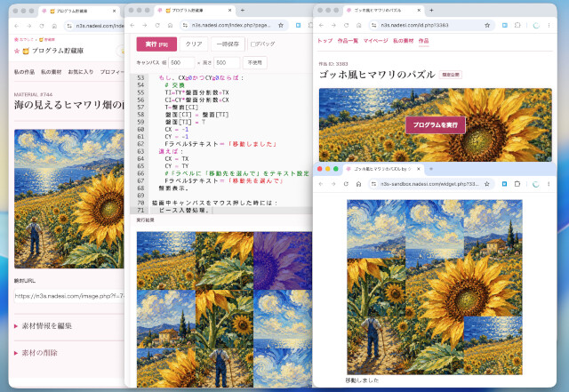Click home icon in id.php?3383 window
Screen dimensions: 569x392
point(359,25)
